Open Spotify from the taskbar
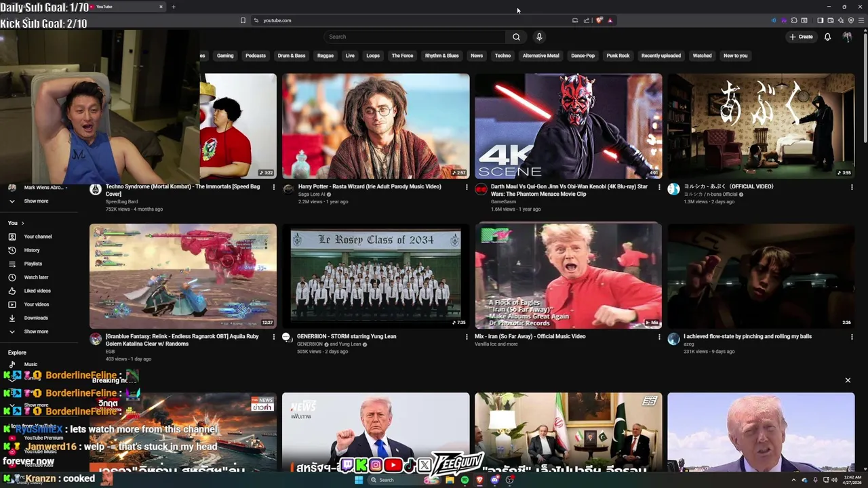This screenshot has width=868, height=488. (465, 480)
